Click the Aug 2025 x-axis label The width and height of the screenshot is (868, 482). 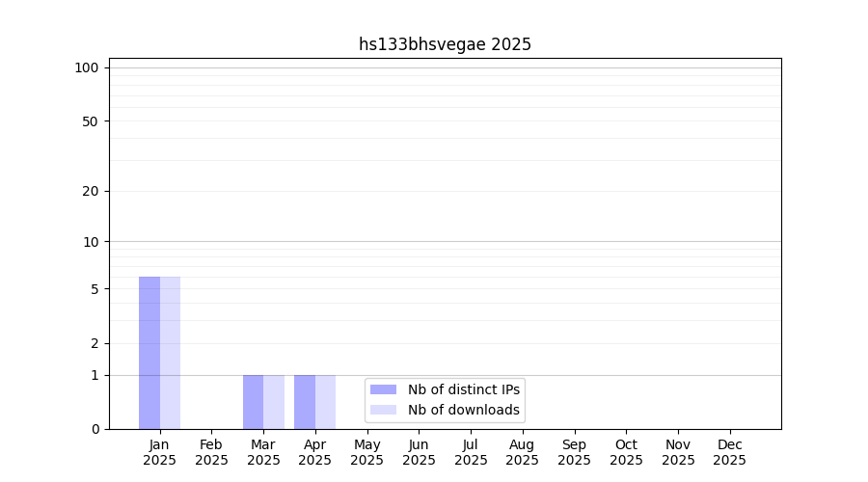pyautogui.click(x=522, y=452)
